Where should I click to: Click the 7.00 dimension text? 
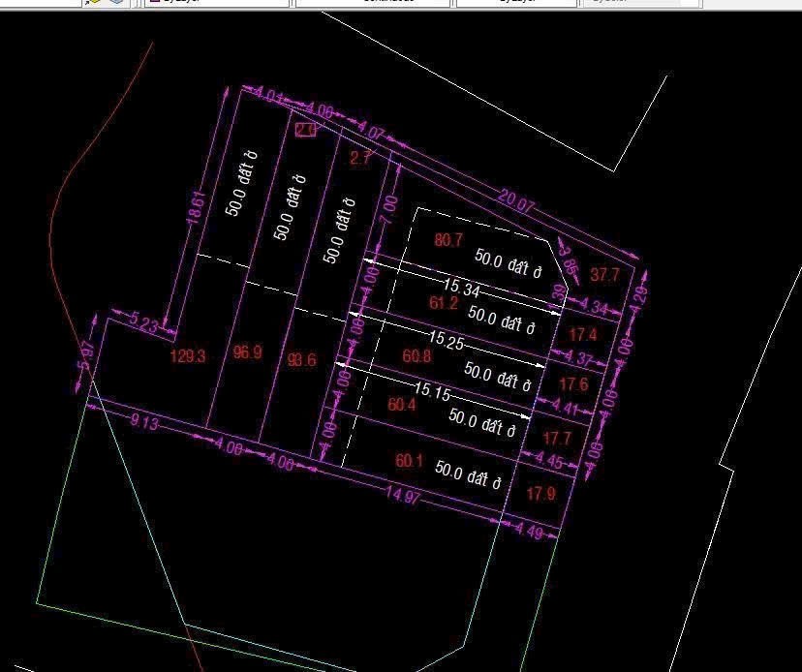pos(389,210)
